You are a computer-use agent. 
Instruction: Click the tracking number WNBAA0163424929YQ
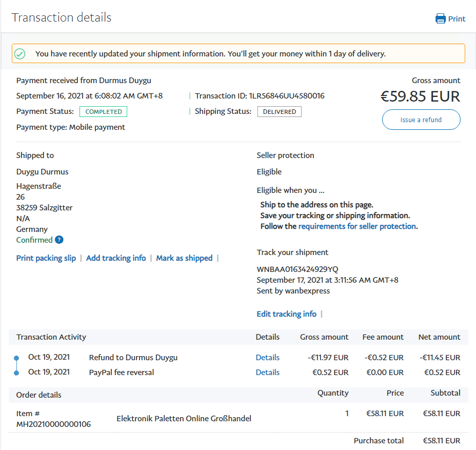298,269
